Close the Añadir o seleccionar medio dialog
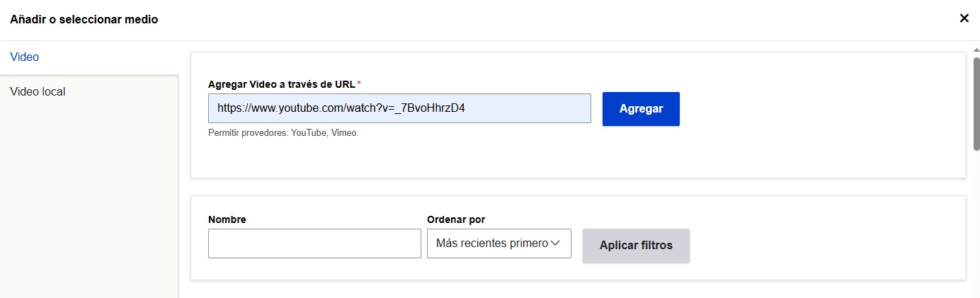The height and width of the screenshot is (298, 980). click(x=964, y=18)
